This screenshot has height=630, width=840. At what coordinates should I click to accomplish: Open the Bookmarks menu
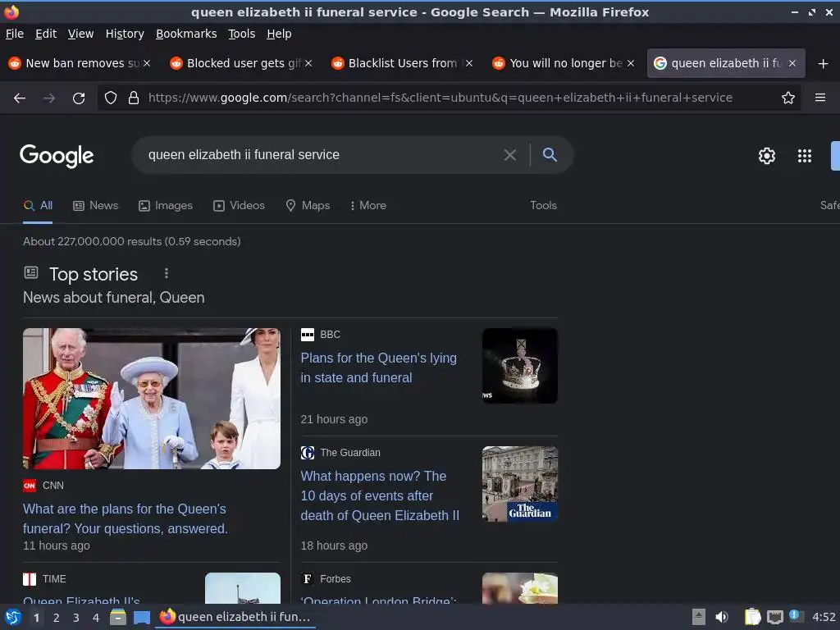(186, 34)
